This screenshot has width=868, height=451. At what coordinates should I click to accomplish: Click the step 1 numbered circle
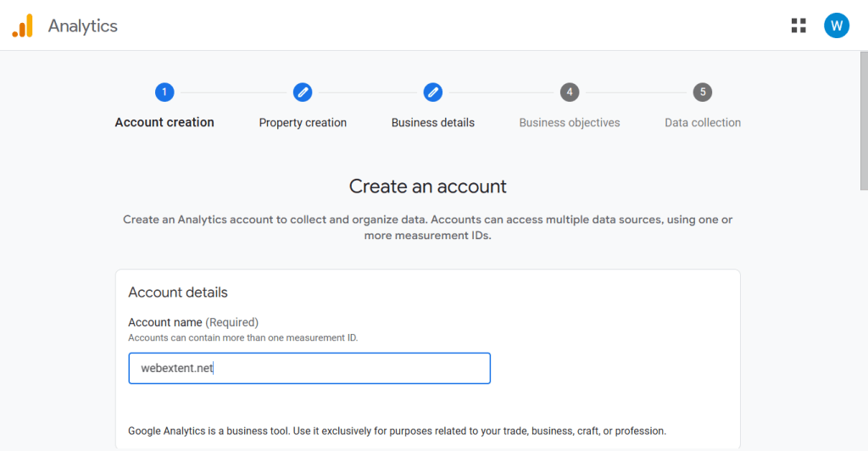point(164,92)
